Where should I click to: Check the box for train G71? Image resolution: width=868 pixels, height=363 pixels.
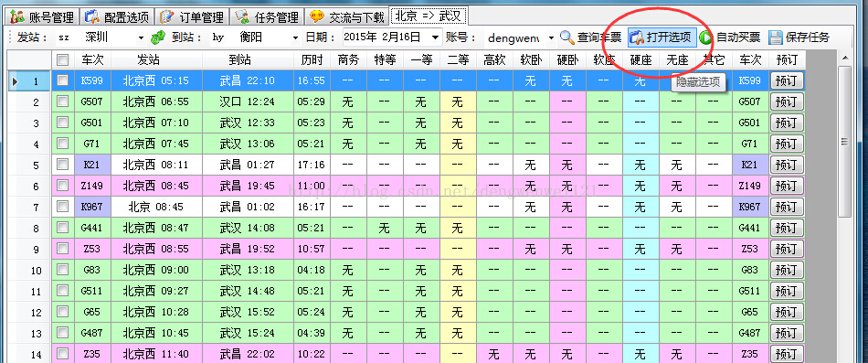pos(63,144)
